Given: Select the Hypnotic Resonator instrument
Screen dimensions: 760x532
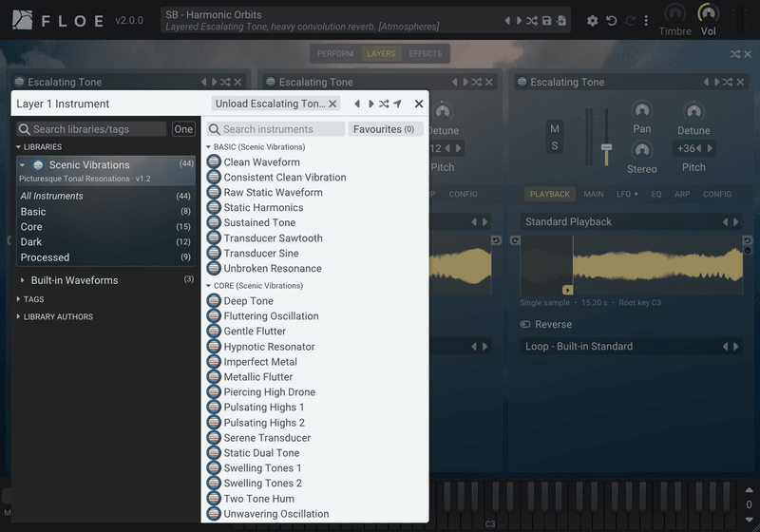Looking at the screenshot, I should (x=269, y=347).
